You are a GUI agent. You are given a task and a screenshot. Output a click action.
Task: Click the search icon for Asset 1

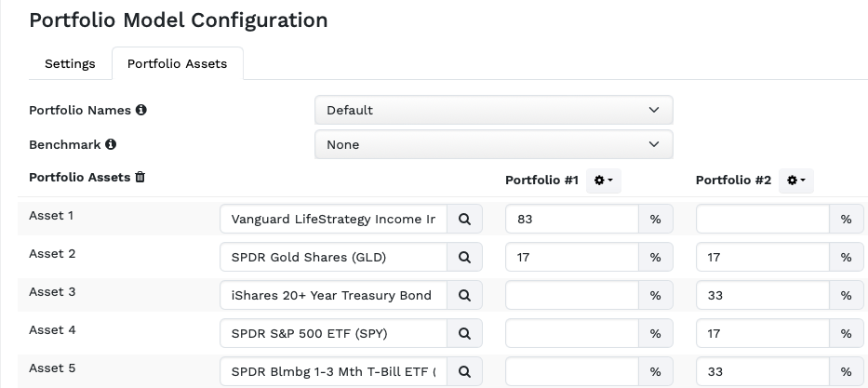coord(464,220)
